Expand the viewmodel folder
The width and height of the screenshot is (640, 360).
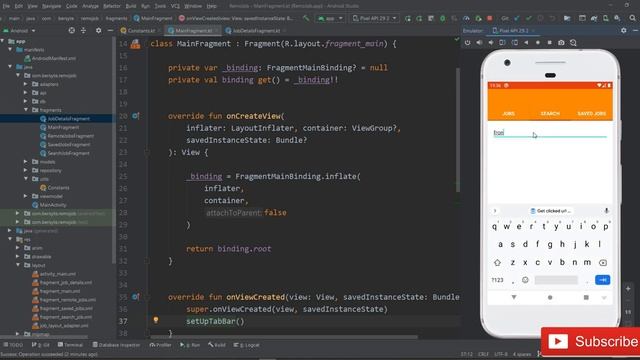pos(26,196)
